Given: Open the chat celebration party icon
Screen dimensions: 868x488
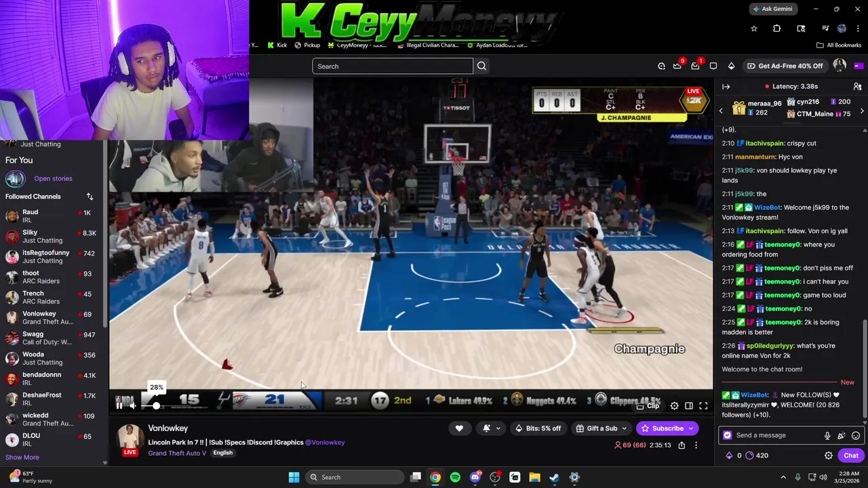Looking at the screenshot, I should 842,436.
